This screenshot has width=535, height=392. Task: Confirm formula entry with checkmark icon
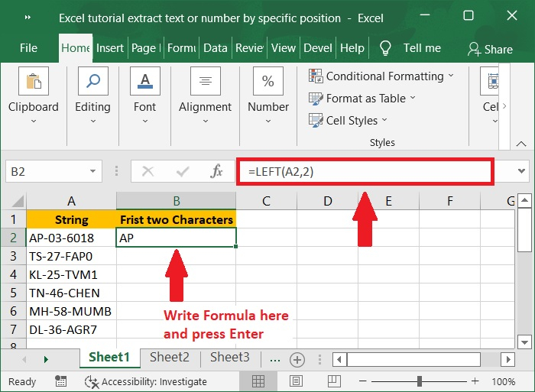pos(183,171)
